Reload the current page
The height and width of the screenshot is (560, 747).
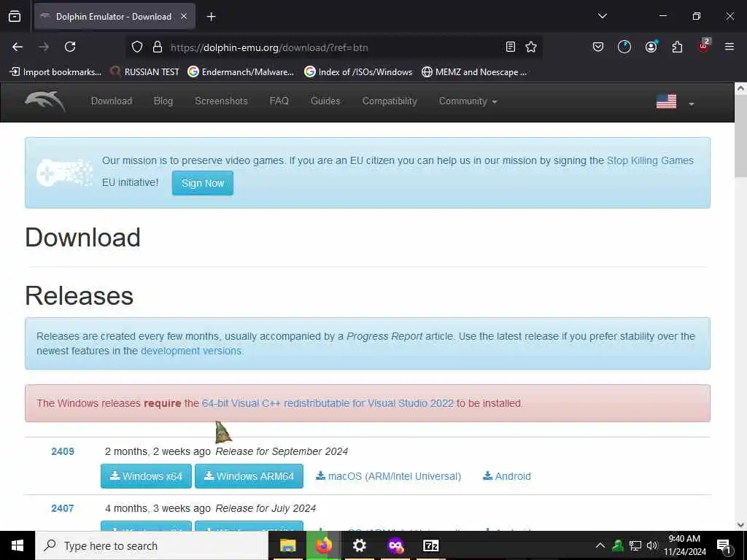pos(70,47)
